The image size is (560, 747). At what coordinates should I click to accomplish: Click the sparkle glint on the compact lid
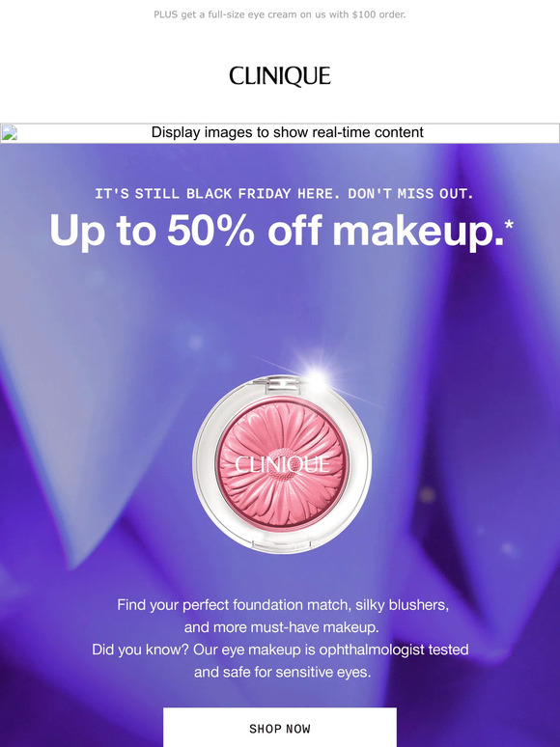click(x=316, y=374)
